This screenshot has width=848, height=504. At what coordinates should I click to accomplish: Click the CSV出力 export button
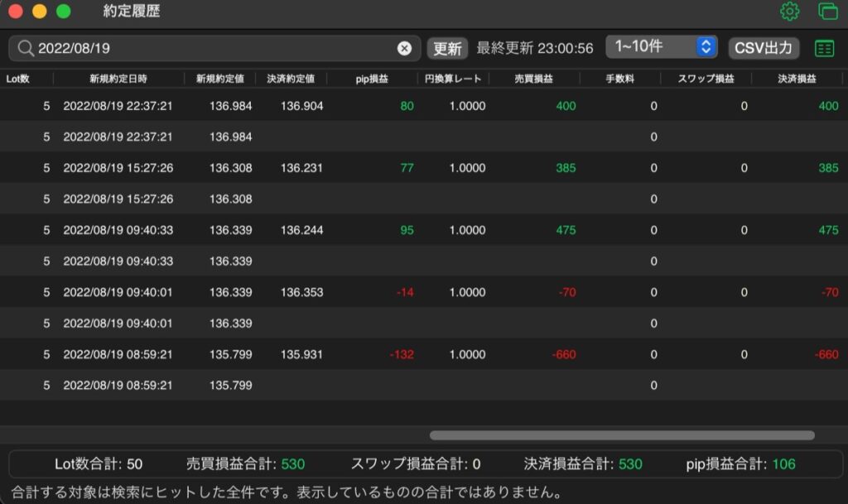coord(763,48)
